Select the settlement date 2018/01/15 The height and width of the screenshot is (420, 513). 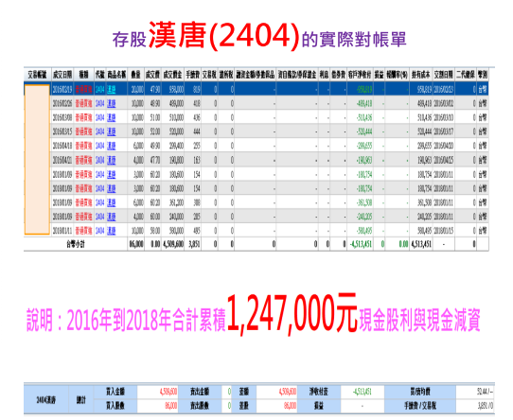click(444, 231)
